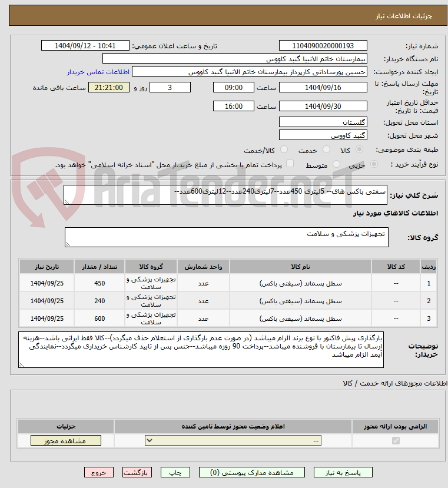This screenshot has height=488, width=448.
Task: Click the شرح کلی نیاز text area
Action: 225,195
